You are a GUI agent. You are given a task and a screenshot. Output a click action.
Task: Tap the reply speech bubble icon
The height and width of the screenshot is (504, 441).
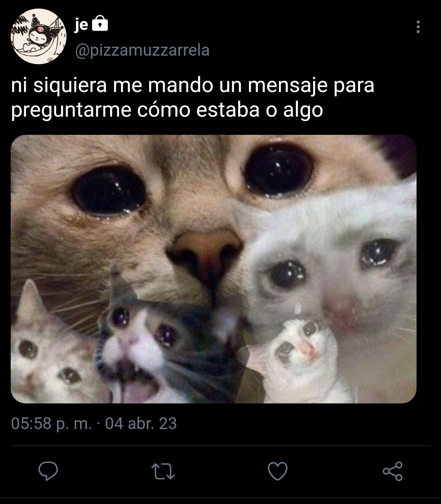48,471
